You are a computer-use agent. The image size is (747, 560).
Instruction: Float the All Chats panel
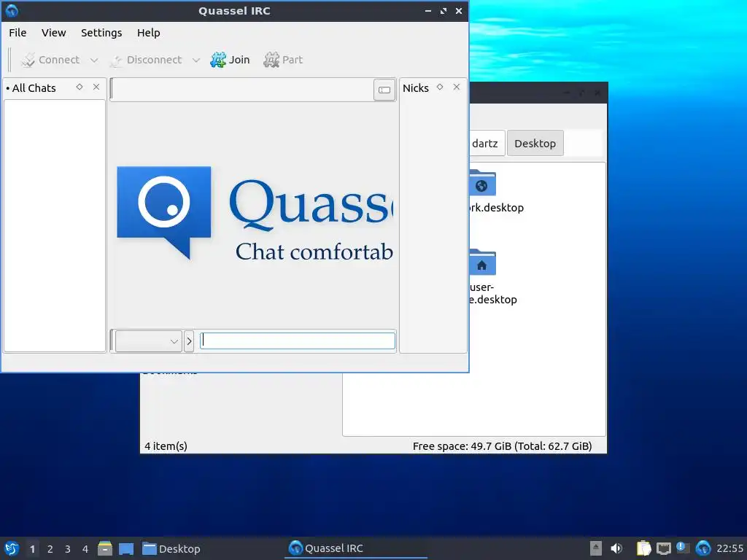coord(80,87)
